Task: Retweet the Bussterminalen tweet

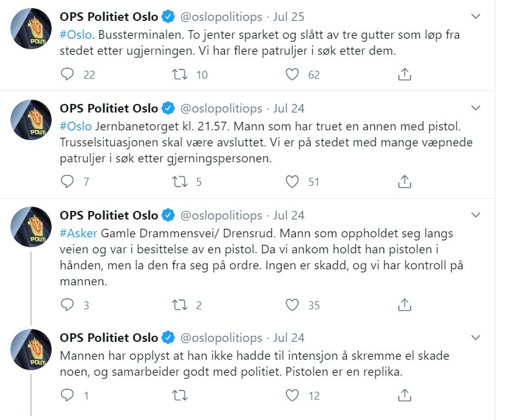Action: 181,74
